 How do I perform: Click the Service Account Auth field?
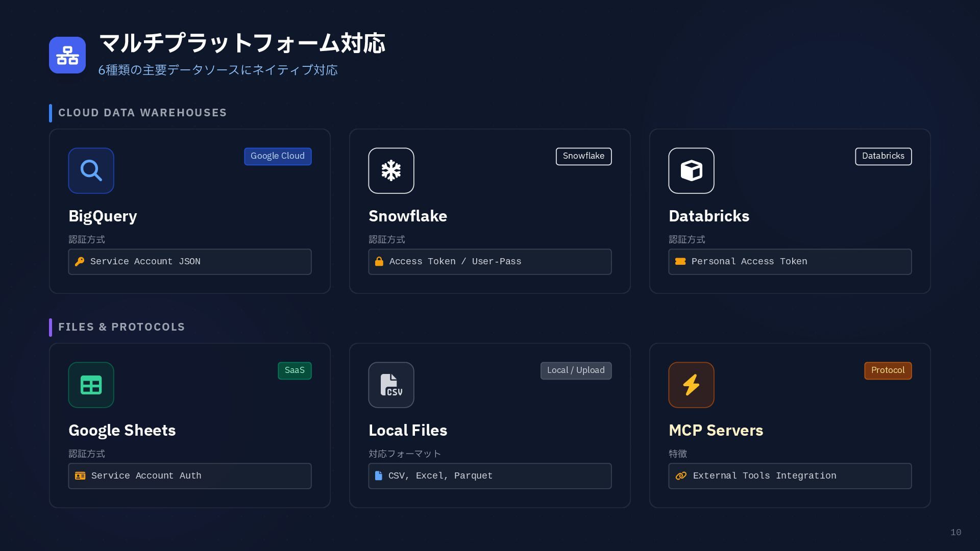click(189, 476)
